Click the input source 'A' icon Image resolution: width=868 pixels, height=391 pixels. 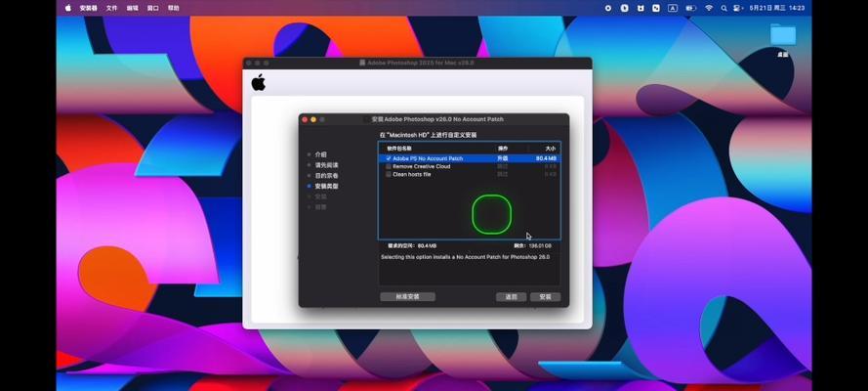(x=672, y=8)
